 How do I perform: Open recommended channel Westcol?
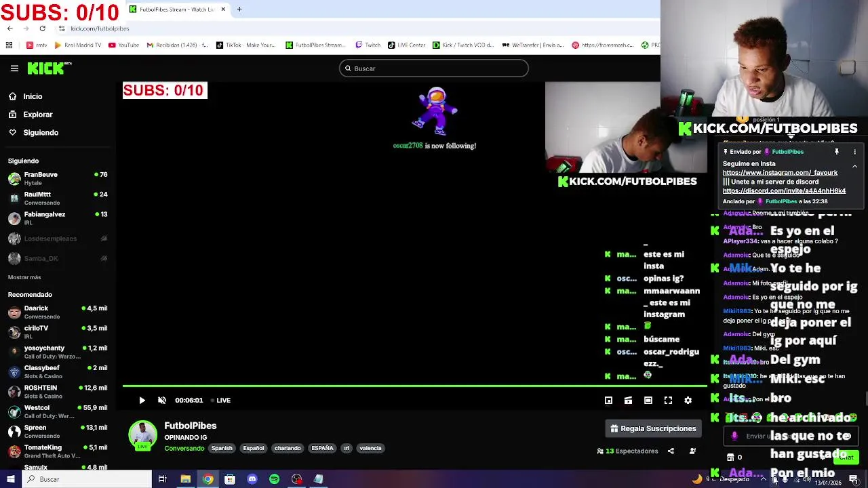[x=58, y=411]
